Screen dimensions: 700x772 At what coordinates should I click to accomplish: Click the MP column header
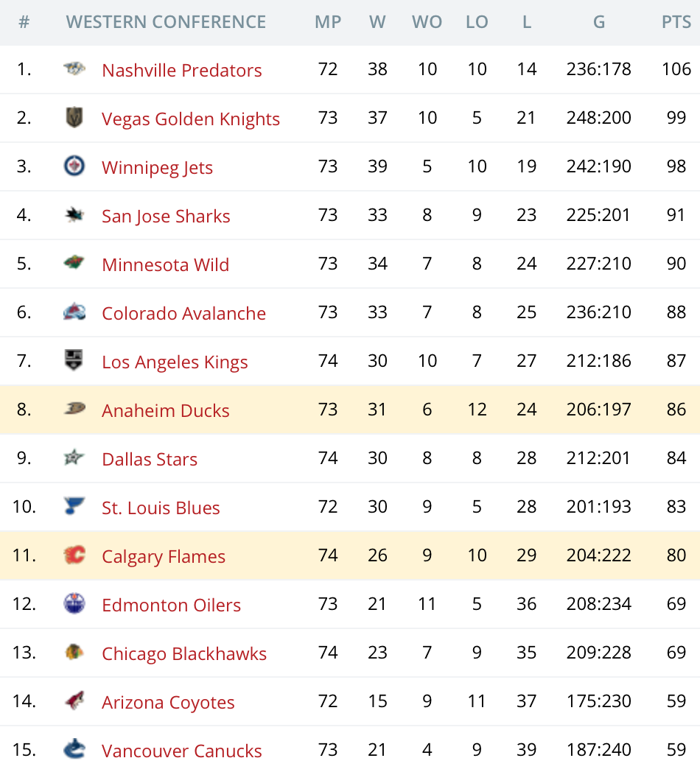(x=328, y=22)
